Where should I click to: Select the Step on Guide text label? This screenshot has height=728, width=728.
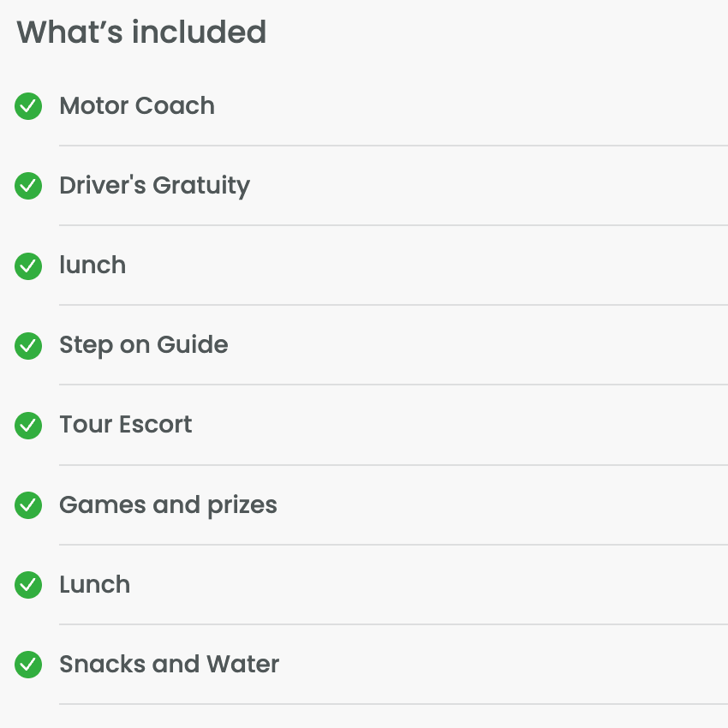[144, 345]
